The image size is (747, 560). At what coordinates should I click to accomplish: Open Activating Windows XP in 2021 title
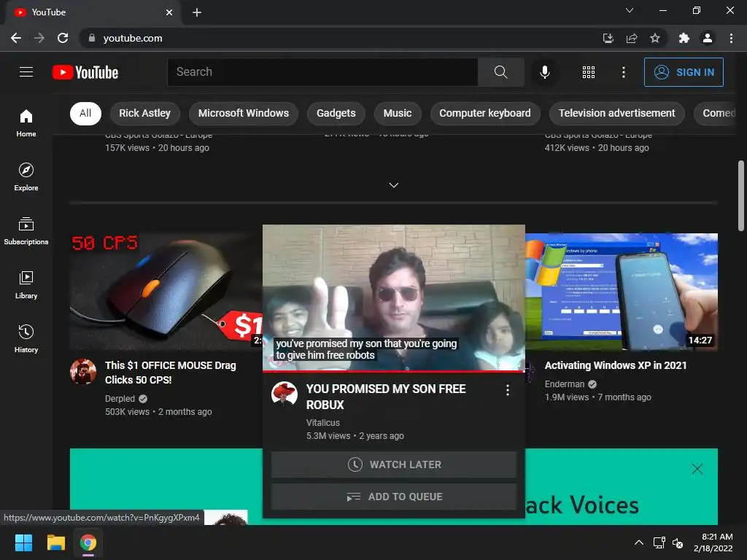pyautogui.click(x=616, y=365)
